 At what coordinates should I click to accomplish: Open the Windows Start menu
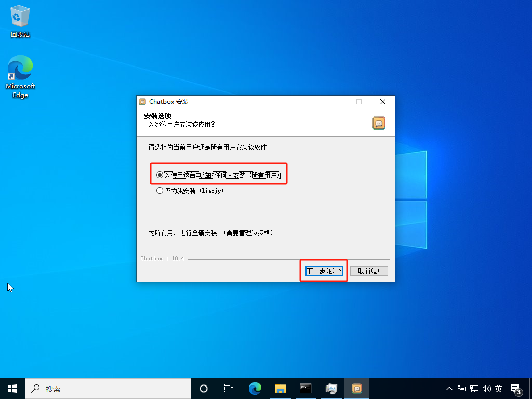coord(12,389)
